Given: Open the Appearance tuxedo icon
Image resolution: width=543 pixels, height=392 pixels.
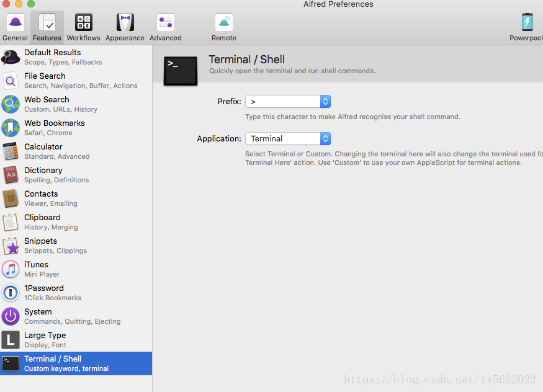Looking at the screenshot, I should (x=125, y=22).
